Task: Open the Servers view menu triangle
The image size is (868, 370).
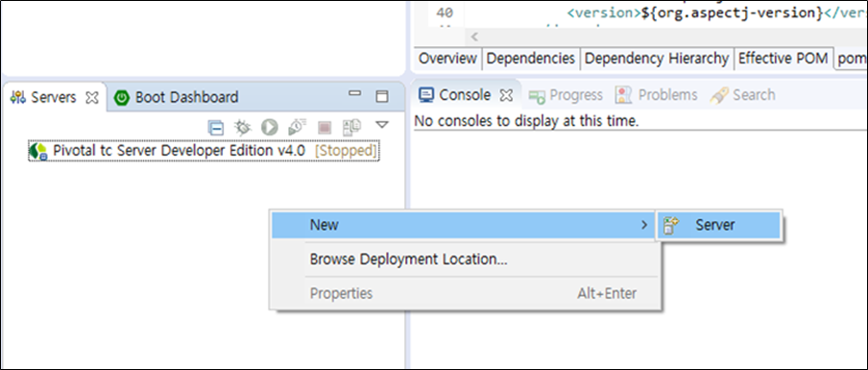Action: tap(382, 124)
